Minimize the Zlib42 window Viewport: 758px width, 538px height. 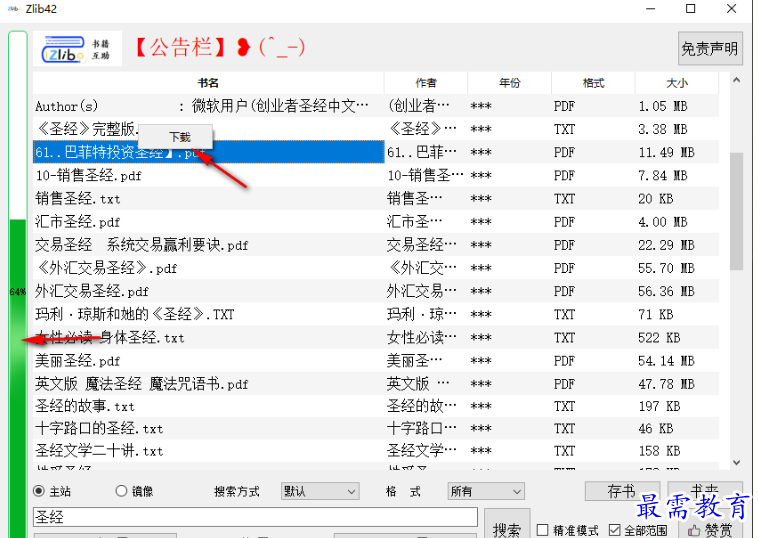point(651,9)
